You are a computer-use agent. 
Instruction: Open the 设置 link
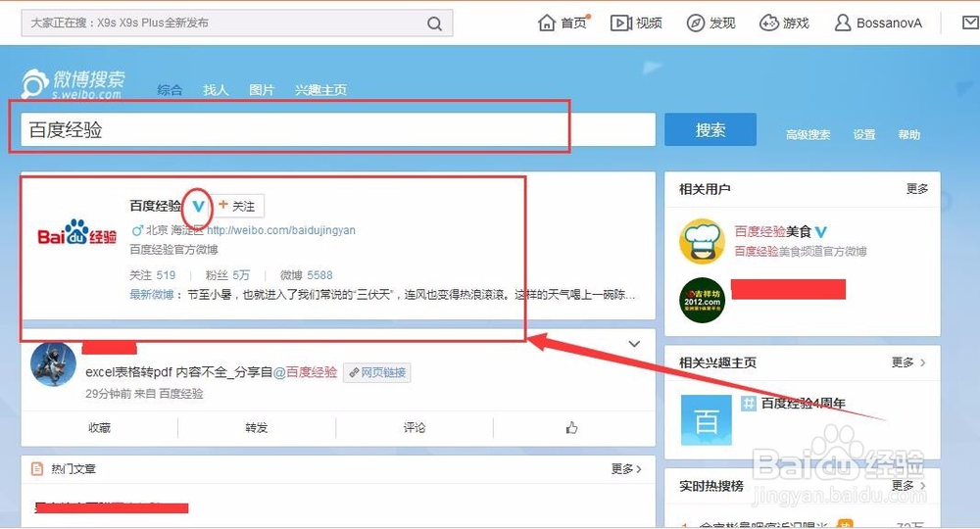point(863,134)
